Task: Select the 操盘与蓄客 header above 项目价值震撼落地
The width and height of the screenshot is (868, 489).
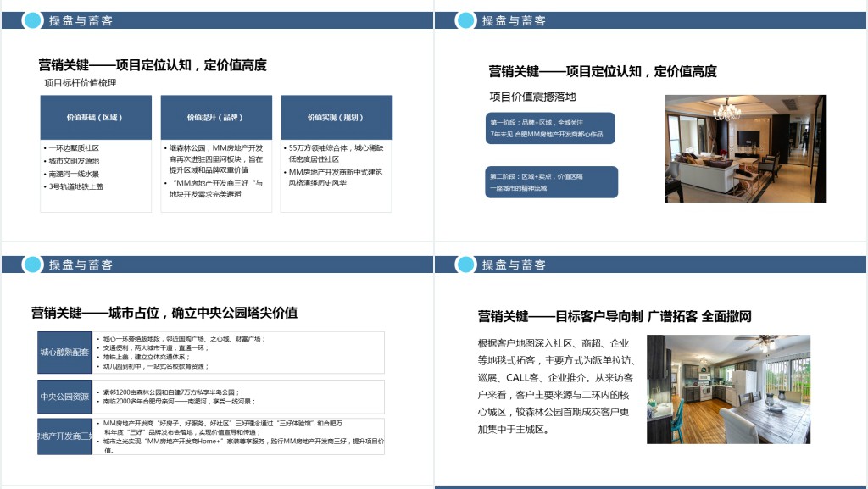Action: 514,20
